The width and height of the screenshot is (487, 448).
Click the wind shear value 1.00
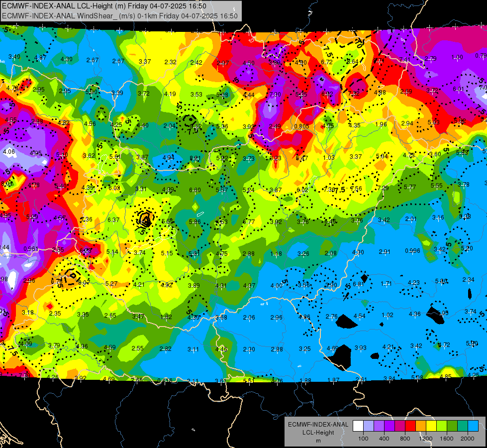457,57
